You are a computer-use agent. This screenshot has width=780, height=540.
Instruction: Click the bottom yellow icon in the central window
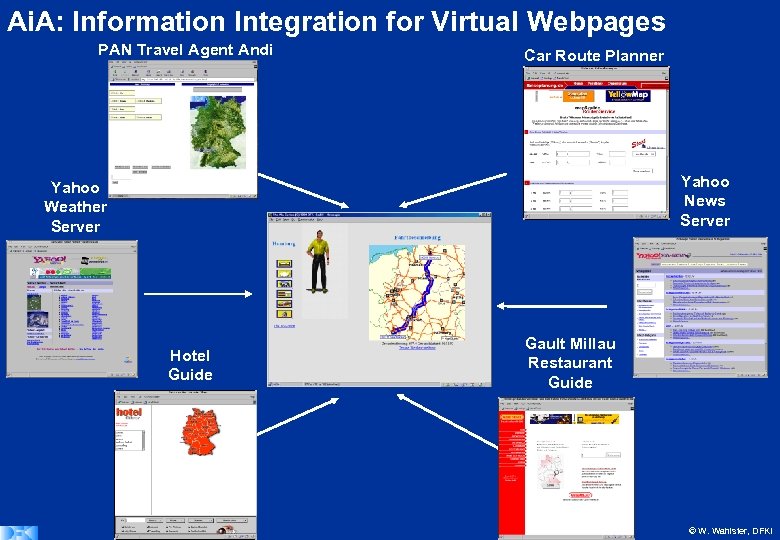(284, 314)
